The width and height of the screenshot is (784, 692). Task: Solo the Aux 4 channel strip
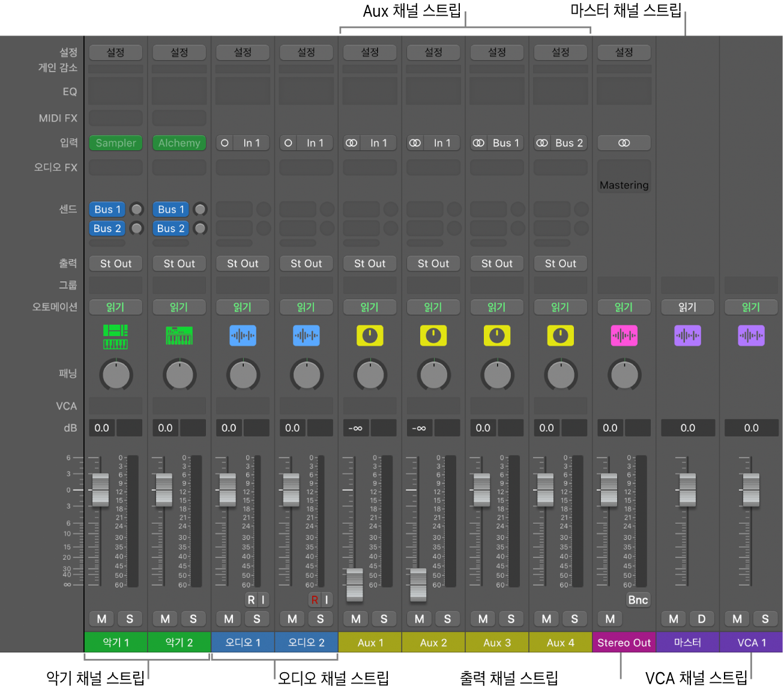574,619
